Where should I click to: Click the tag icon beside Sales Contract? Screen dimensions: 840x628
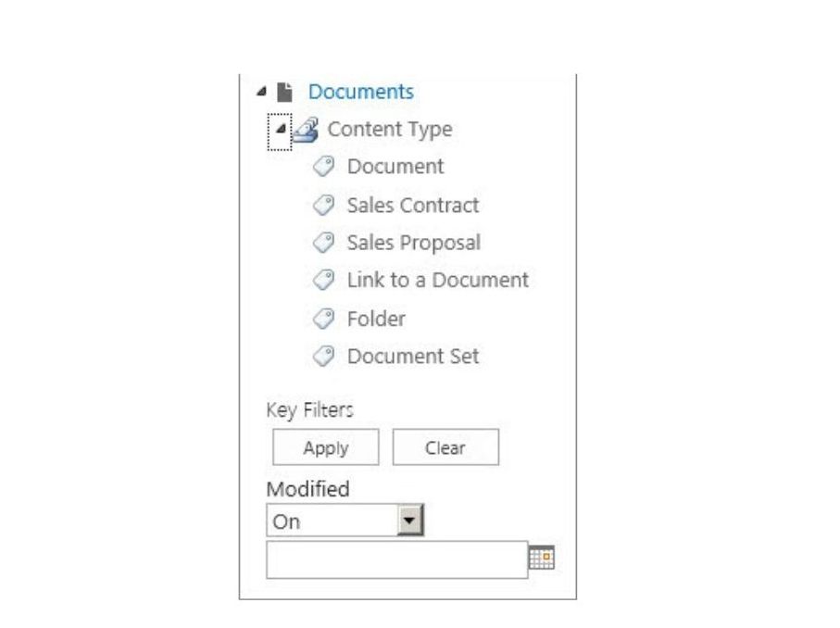coord(323,205)
